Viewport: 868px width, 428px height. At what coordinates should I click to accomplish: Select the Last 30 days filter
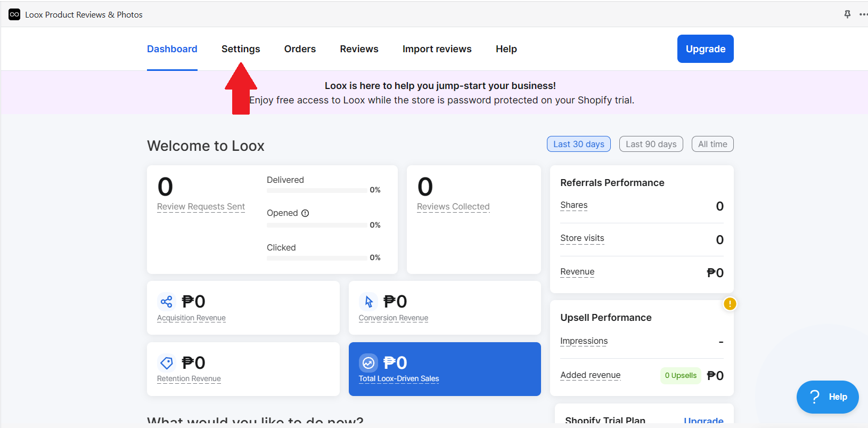(x=579, y=144)
